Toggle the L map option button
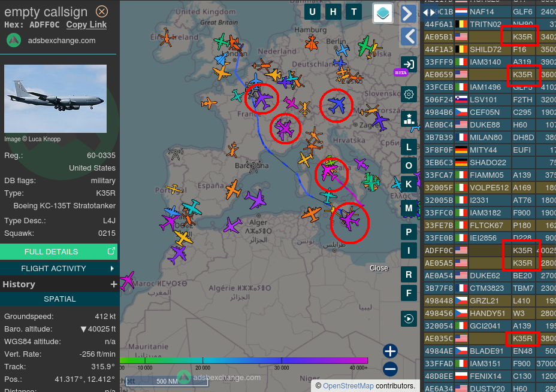556x392 pixels. (409, 147)
